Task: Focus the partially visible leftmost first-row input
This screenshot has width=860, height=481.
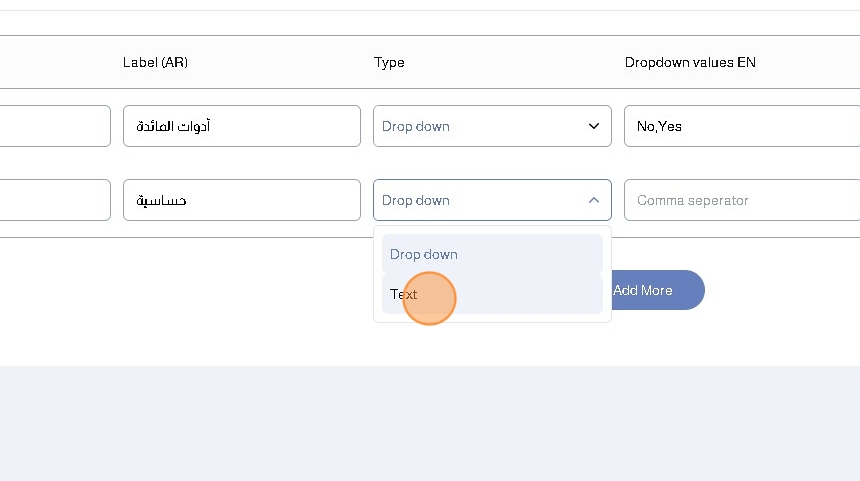Action: (55, 127)
